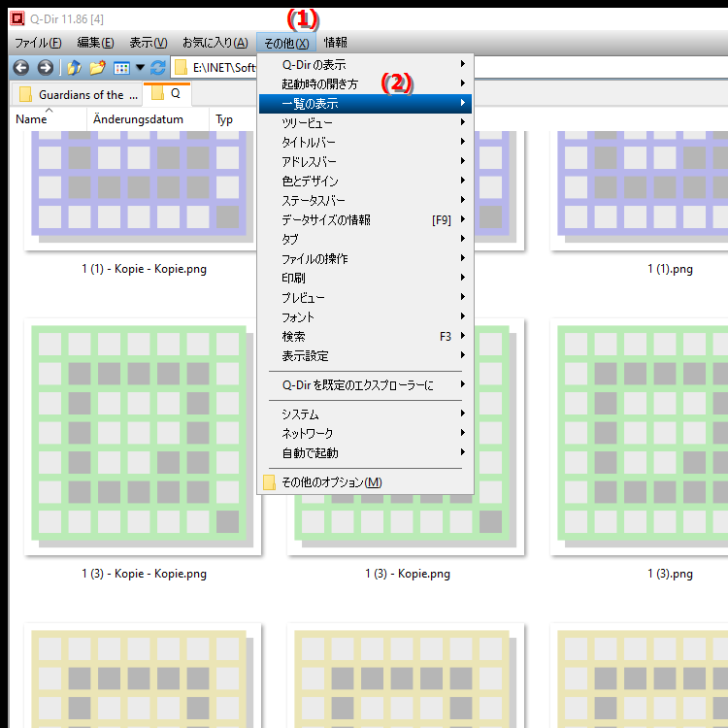Click file name 1 (3) - Kopie - Kopie.png
The image size is (728, 728).
click(x=144, y=574)
